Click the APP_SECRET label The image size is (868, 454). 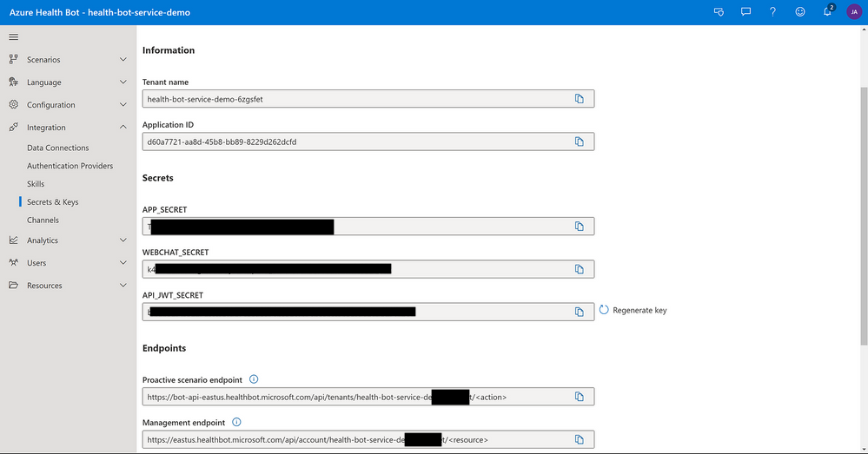tap(164, 209)
